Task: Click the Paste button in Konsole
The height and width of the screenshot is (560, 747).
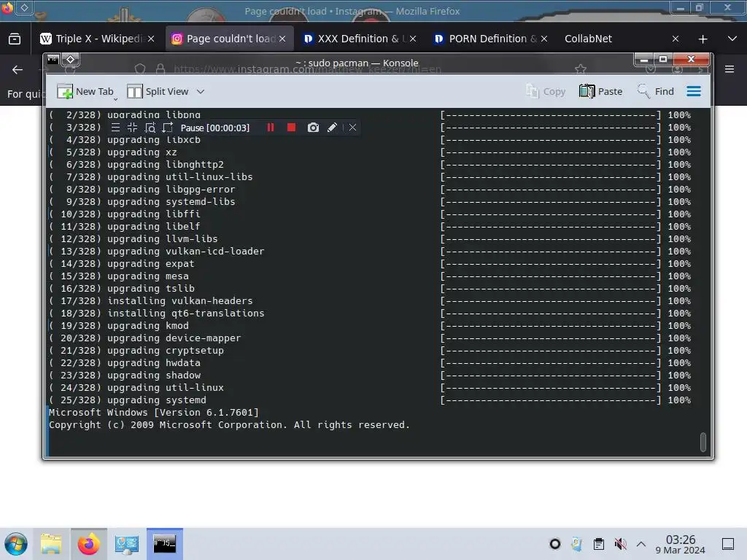Action: [x=601, y=91]
